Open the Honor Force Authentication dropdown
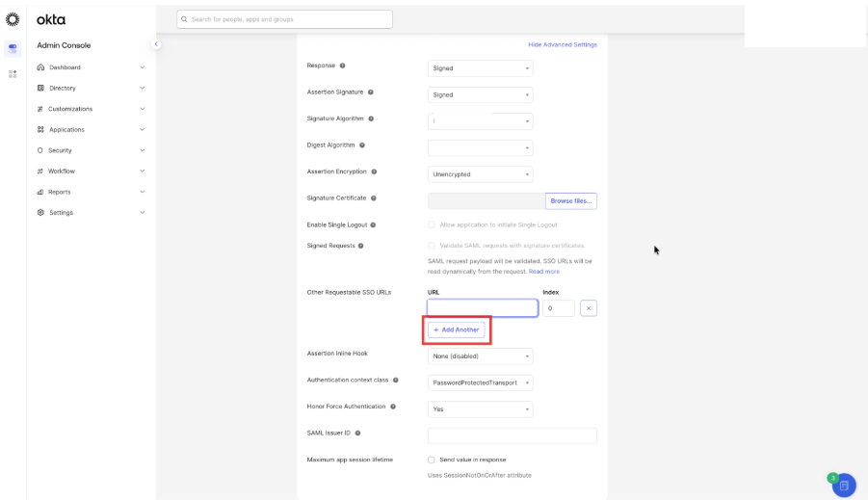The image size is (868, 500). pyautogui.click(x=480, y=409)
